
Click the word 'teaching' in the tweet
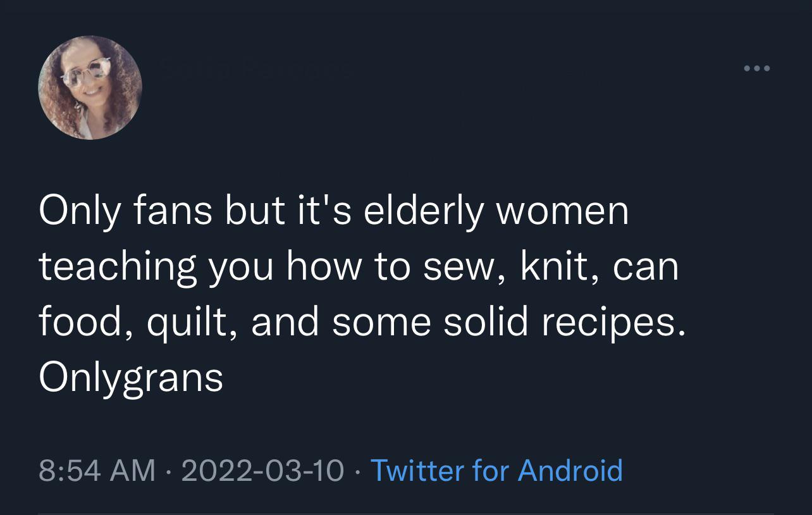coord(118,266)
